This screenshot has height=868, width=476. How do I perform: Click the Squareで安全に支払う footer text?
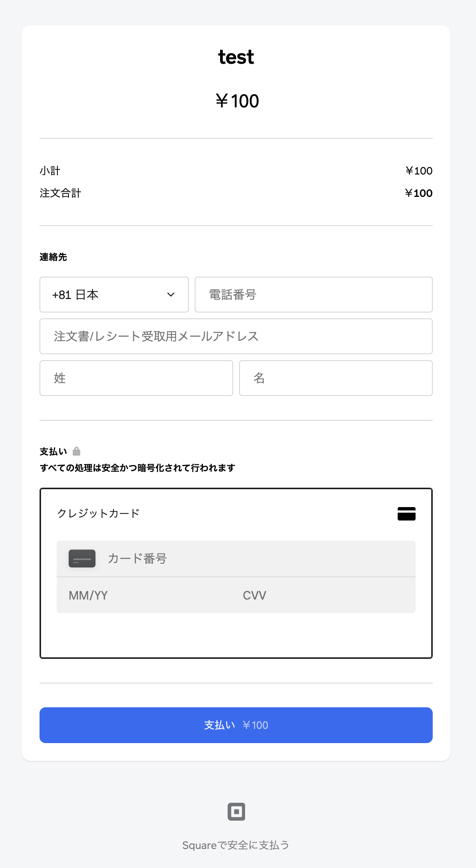coord(236,845)
